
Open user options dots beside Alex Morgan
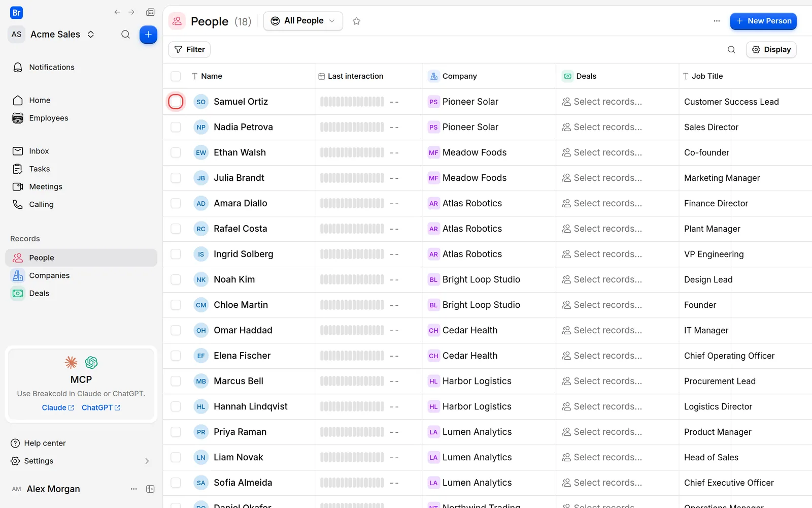tap(133, 489)
